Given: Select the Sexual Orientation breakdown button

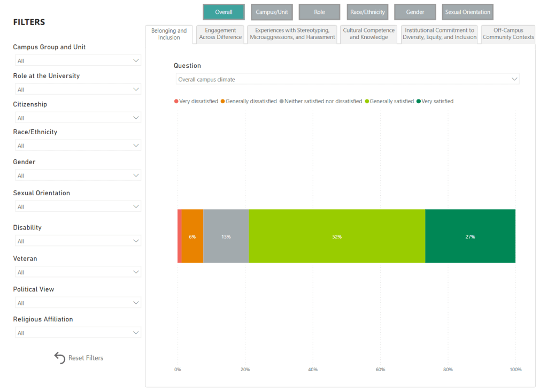Looking at the screenshot, I should (x=468, y=12).
